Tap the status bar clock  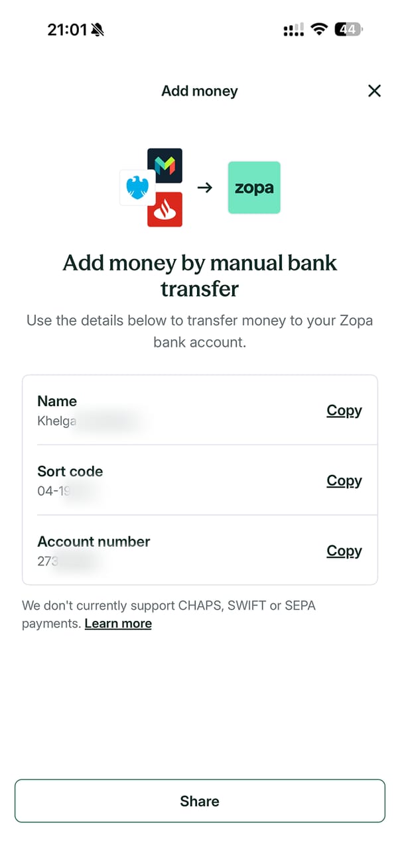(x=67, y=30)
